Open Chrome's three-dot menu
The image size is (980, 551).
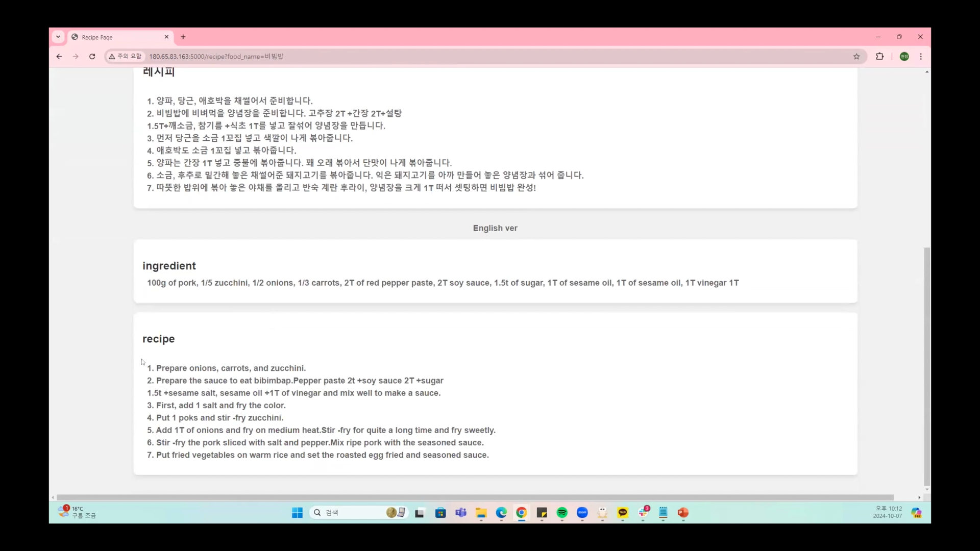[x=921, y=57]
